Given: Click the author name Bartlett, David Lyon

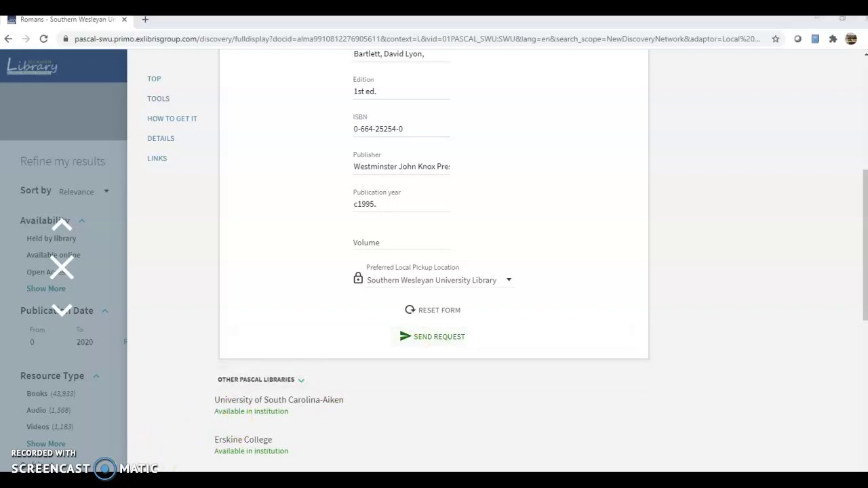Looking at the screenshot, I should coord(389,54).
